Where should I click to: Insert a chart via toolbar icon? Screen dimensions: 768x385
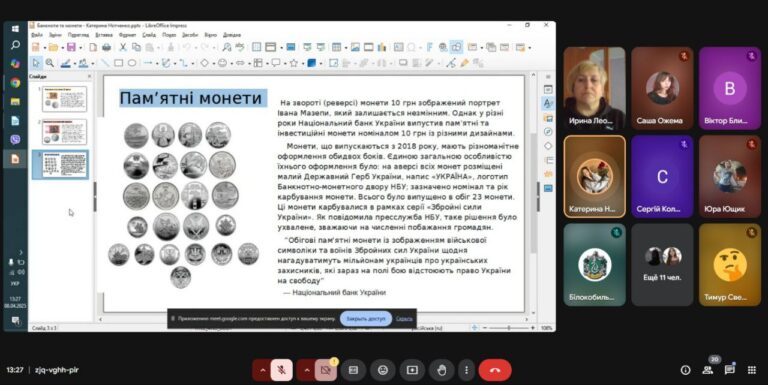pos(382,48)
